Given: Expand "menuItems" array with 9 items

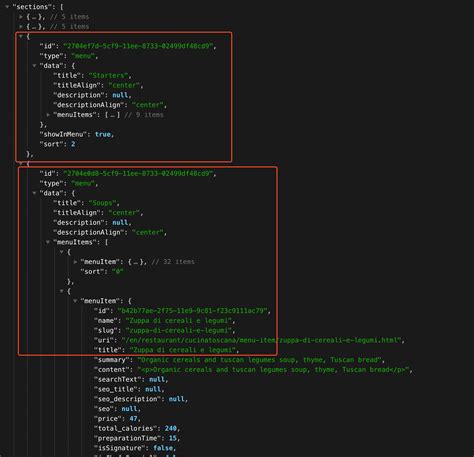Looking at the screenshot, I should tap(48, 115).
